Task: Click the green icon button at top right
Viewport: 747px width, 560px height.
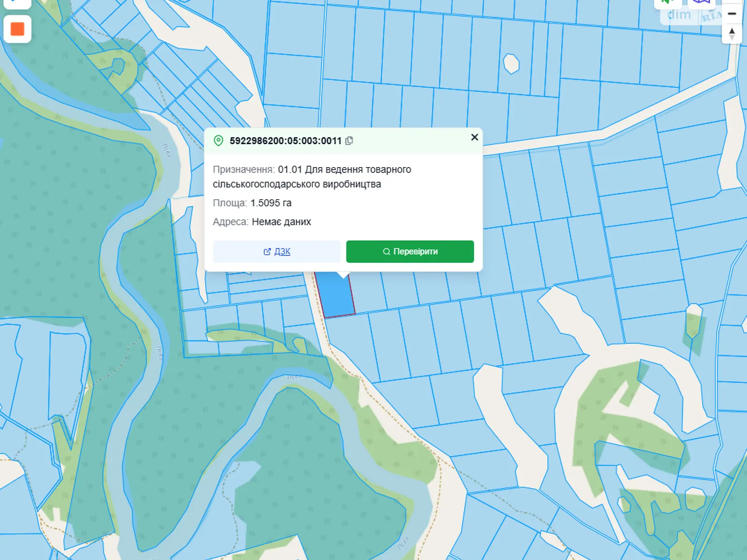Action: click(669, 3)
